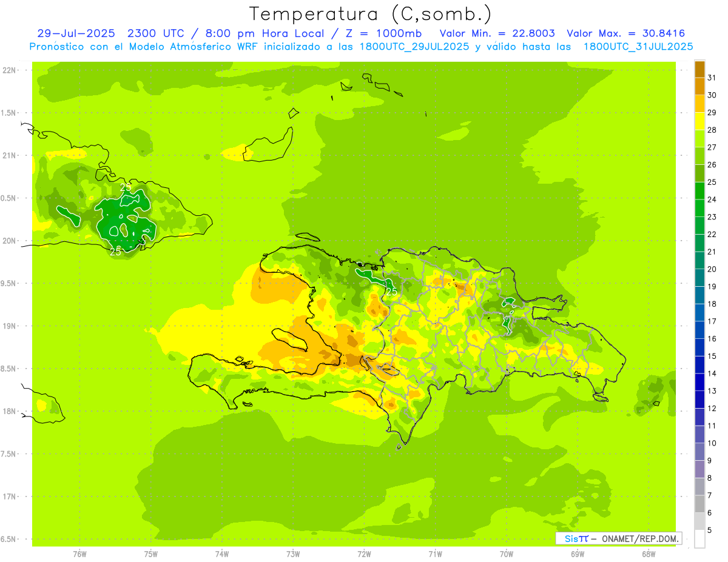Click the 'Valor Max. = 30.8416' value

tap(626, 33)
